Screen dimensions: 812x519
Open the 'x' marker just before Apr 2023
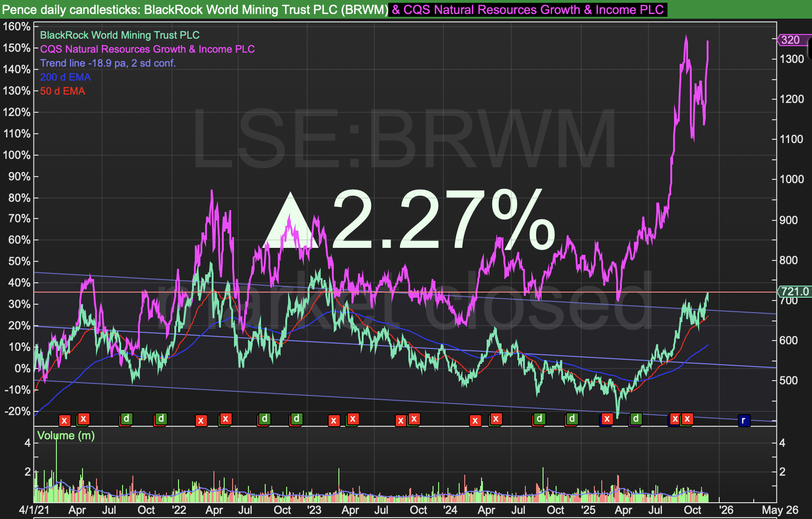334,421
